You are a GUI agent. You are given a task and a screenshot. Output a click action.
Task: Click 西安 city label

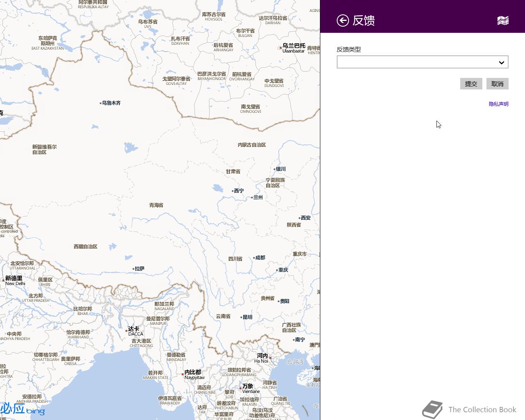click(305, 218)
